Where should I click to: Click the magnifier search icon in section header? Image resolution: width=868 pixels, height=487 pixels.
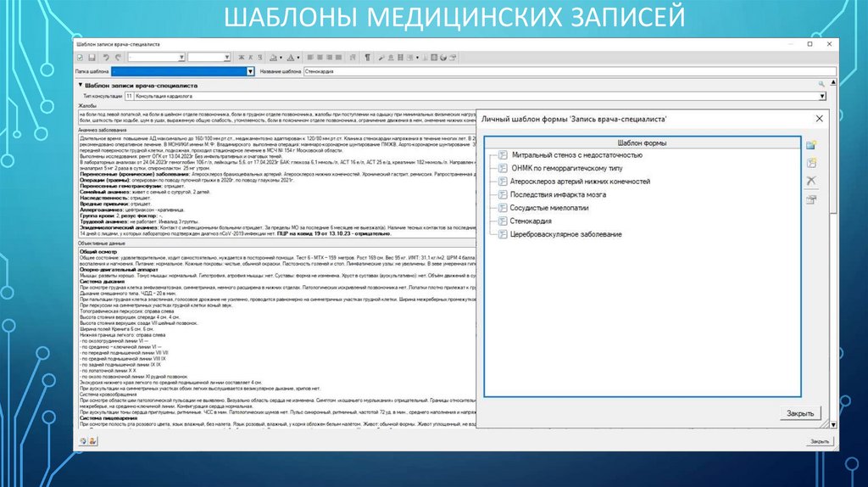coord(821,85)
